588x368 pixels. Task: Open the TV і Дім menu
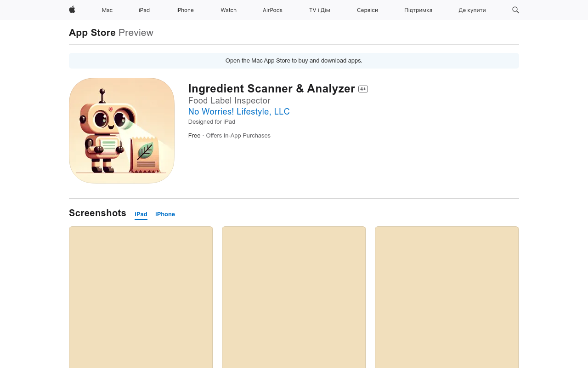click(319, 10)
